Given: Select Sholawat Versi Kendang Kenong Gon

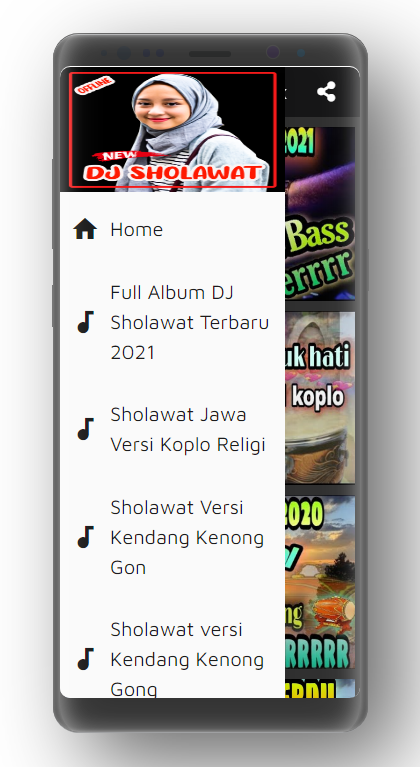Looking at the screenshot, I should [x=172, y=537].
